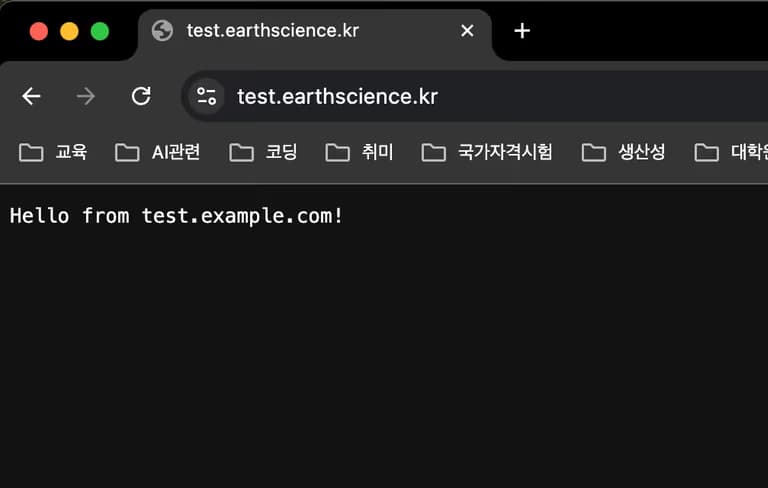This screenshot has width=768, height=488.
Task: Click the Hello from test.example.com text
Action: pos(176,215)
